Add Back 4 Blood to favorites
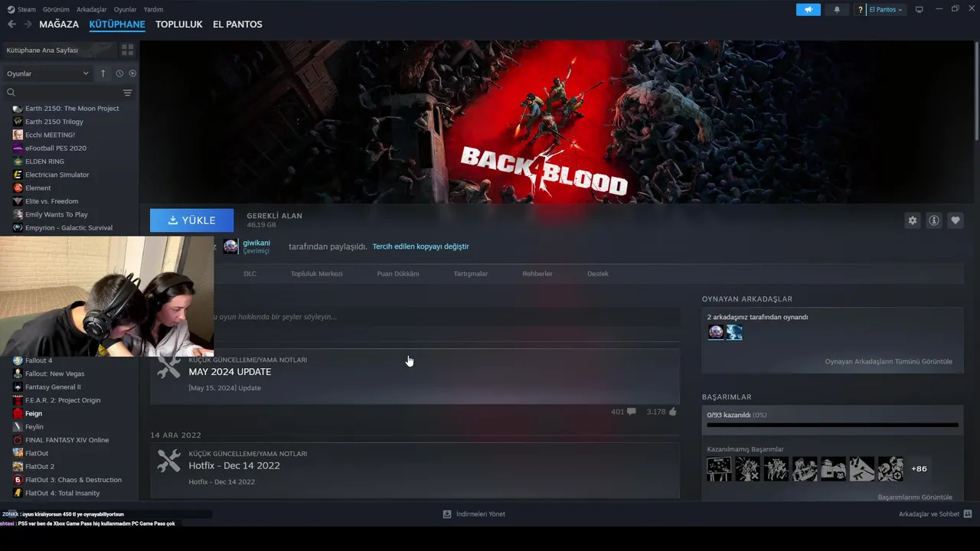 tap(955, 220)
